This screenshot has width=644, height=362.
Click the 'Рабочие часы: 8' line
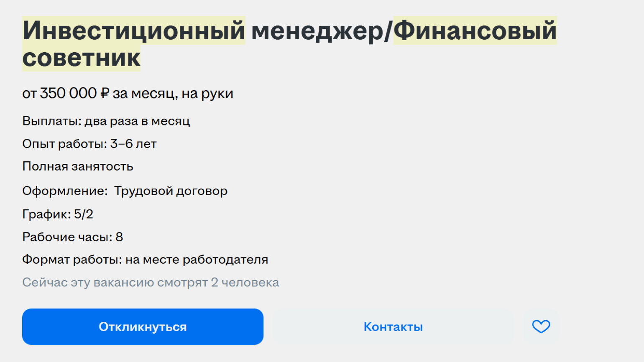72,237
